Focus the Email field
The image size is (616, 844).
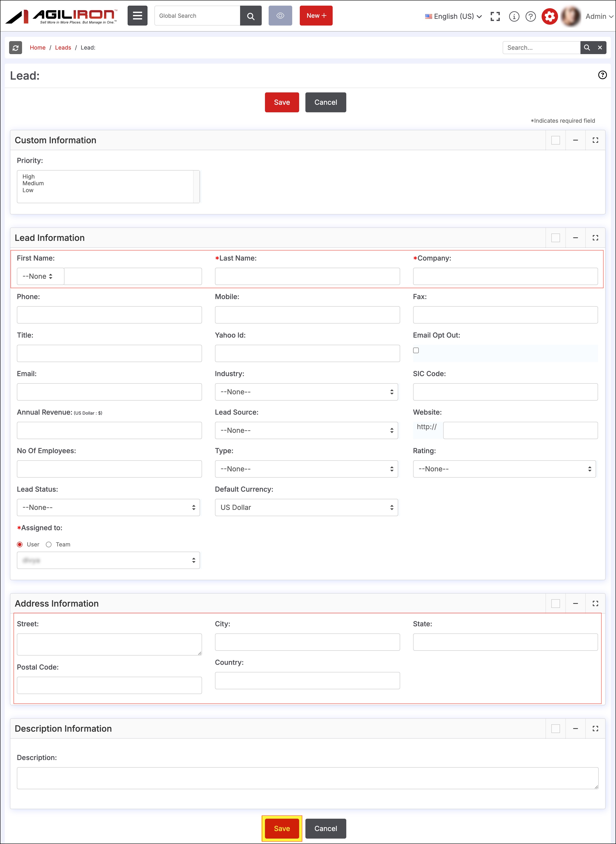(109, 392)
